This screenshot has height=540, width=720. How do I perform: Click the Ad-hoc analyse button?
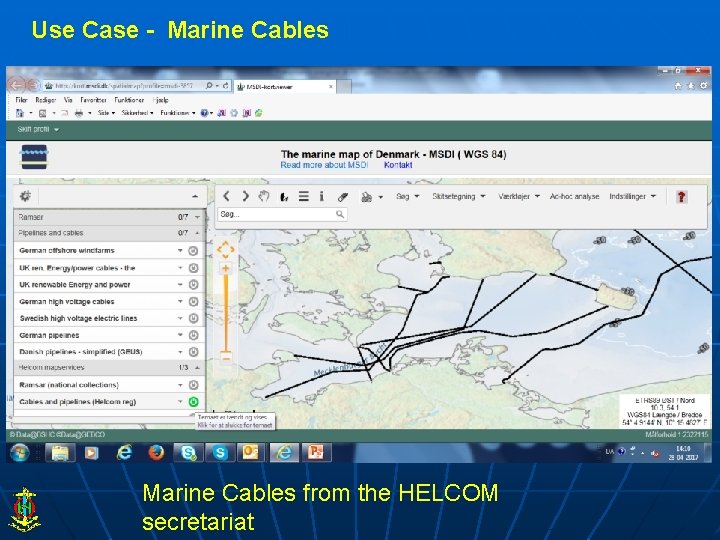pyautogui.click(x=574, y=197)
